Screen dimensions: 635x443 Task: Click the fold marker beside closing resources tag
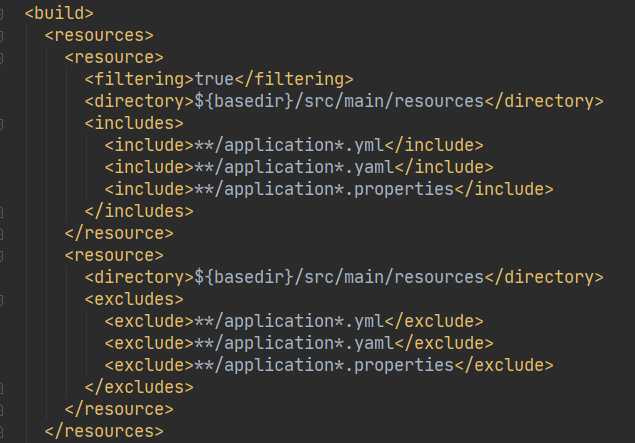[x=1, y=432]
